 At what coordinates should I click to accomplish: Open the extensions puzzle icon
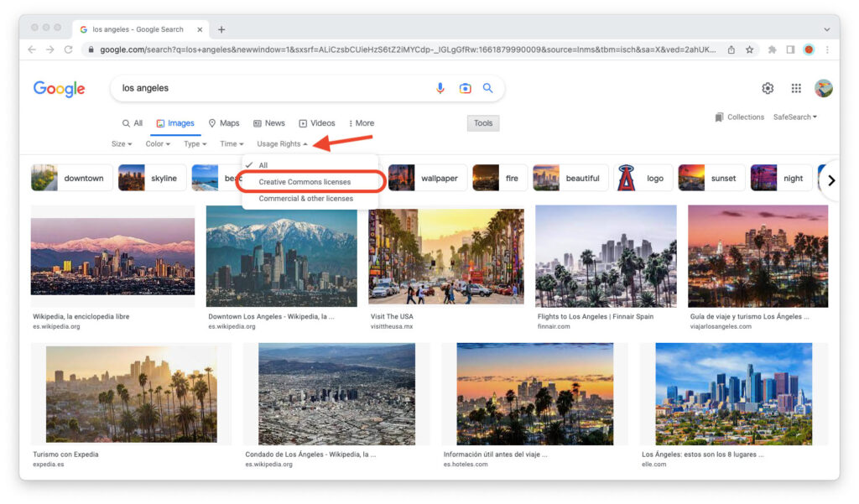pos(773,49)
